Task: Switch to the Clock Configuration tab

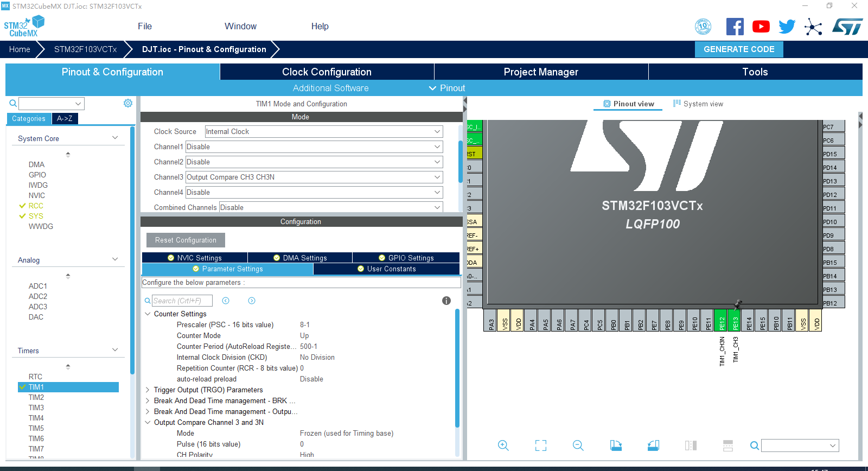Action: (327, 72)
